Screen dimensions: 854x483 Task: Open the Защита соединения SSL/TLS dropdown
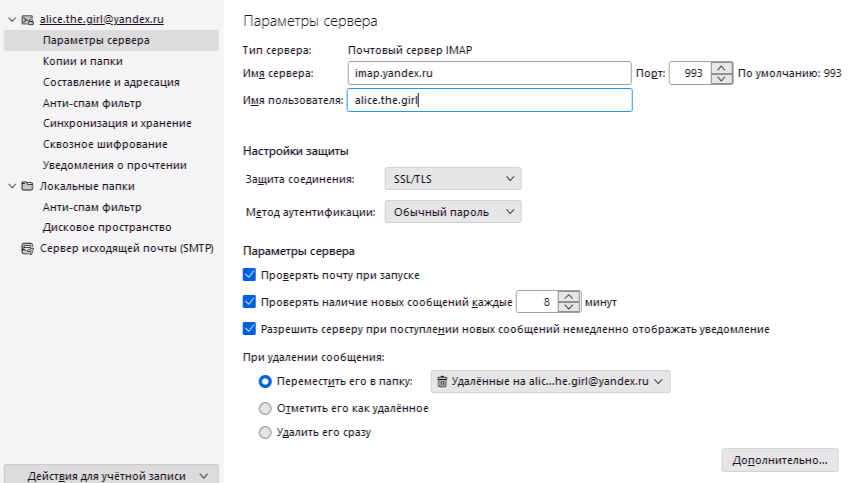click(x=453, y=179)
